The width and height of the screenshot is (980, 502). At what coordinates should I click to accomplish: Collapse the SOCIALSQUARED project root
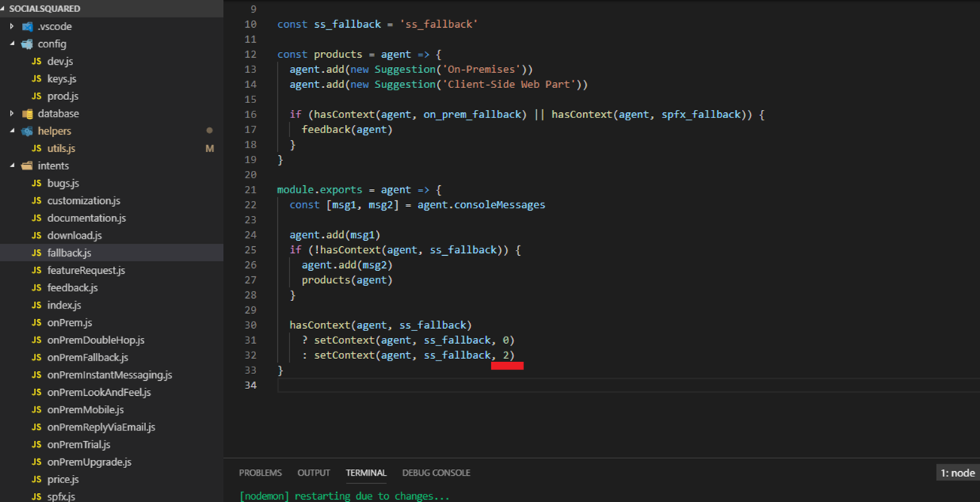[5, 9]
